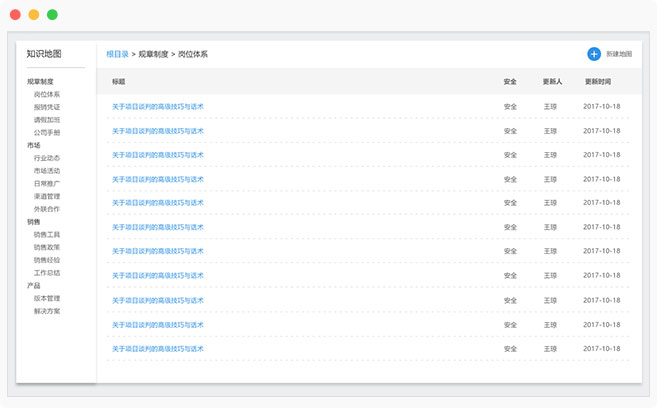Select 请假加班 sidebar item
Viewport: 657px width, 408px height.
(47, 120)
